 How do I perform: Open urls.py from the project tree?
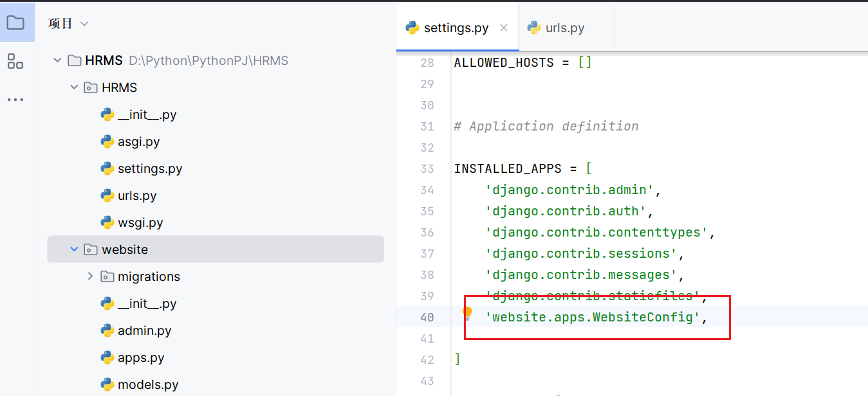coord(137,195)
